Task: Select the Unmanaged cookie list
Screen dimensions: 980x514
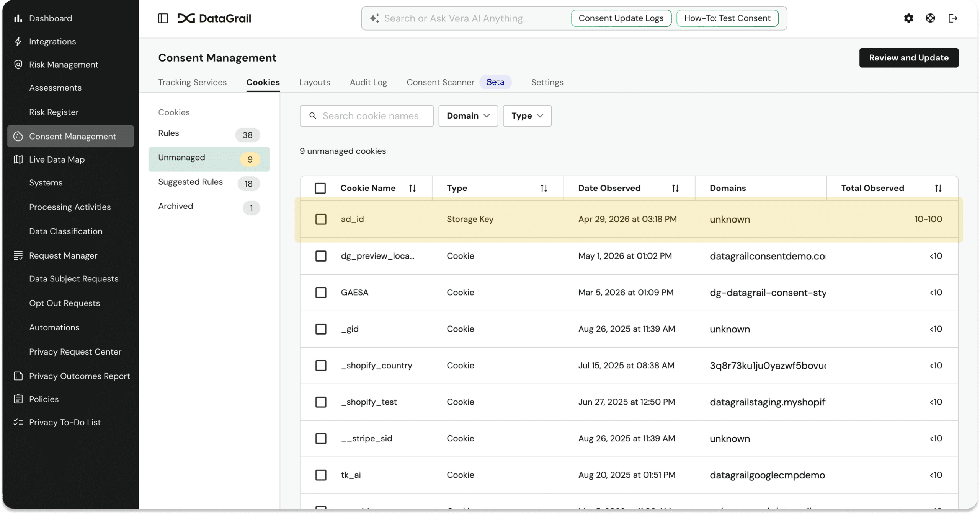Action: tap(209, 159)
